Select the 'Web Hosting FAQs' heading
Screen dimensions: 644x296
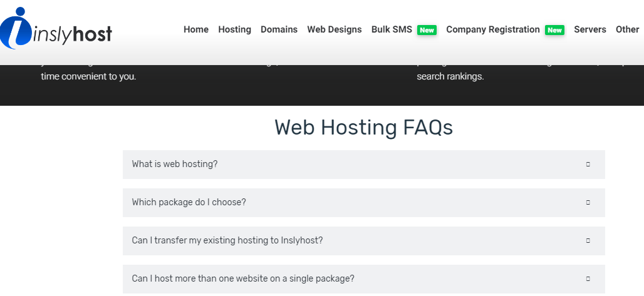pos(363,127)
